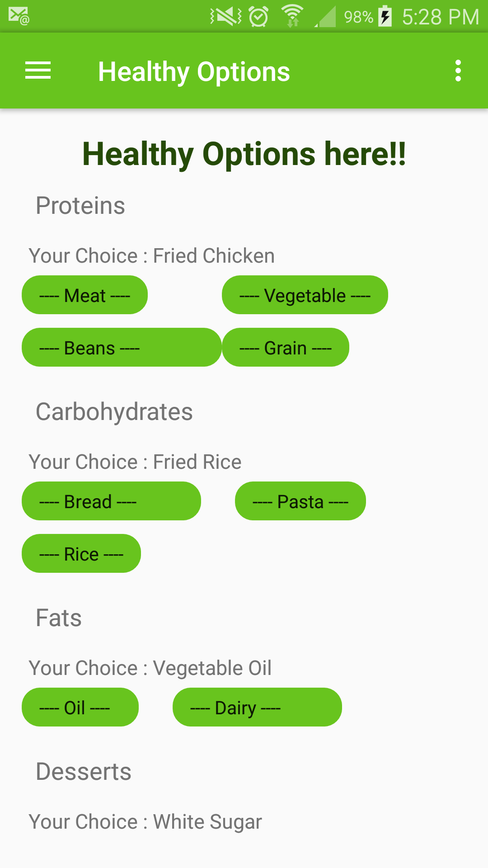
Task: Tap the cellular signal strength icon
Action: click(x=326, y=17)
